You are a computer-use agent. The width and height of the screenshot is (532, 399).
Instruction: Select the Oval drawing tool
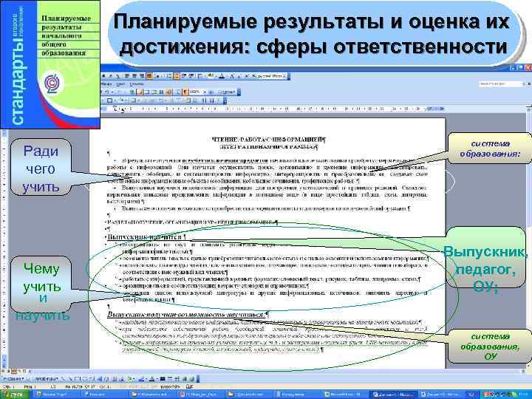(85, 379)
